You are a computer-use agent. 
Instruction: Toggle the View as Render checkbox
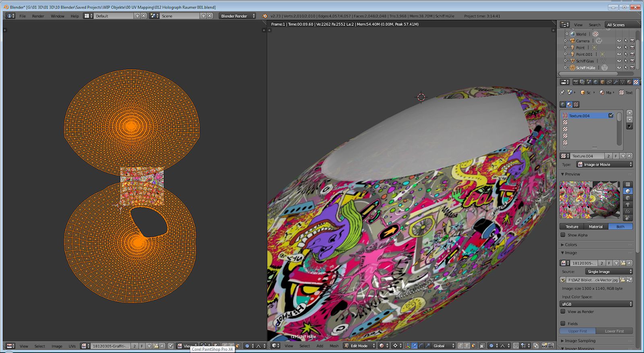[x=563, y=311]
